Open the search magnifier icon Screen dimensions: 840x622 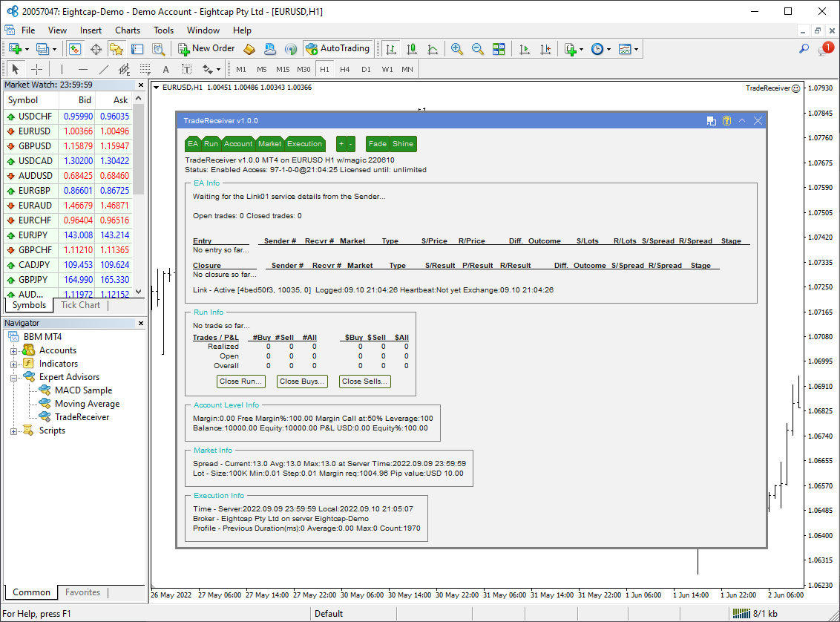[x=804, y=49]
